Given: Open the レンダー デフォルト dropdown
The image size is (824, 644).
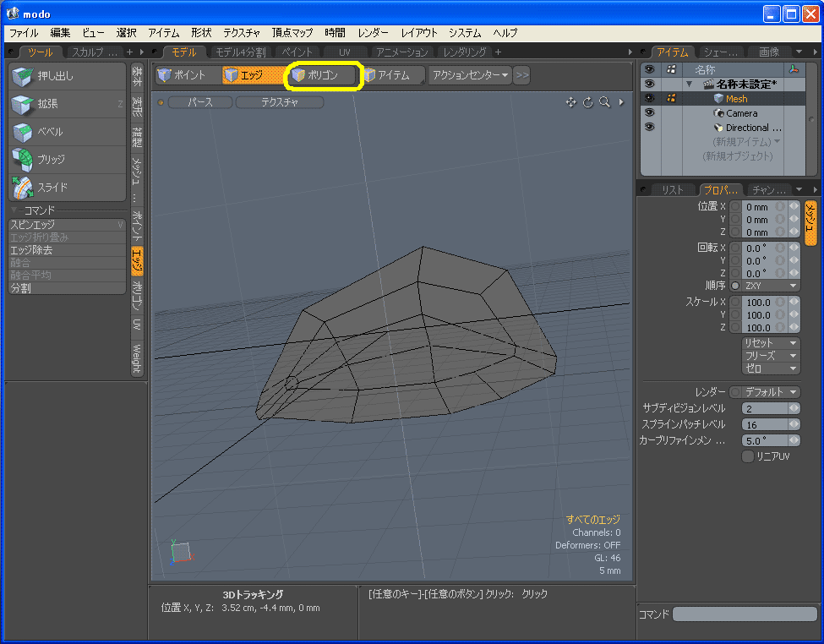Looking at the screenshot, I should point(771,391).
